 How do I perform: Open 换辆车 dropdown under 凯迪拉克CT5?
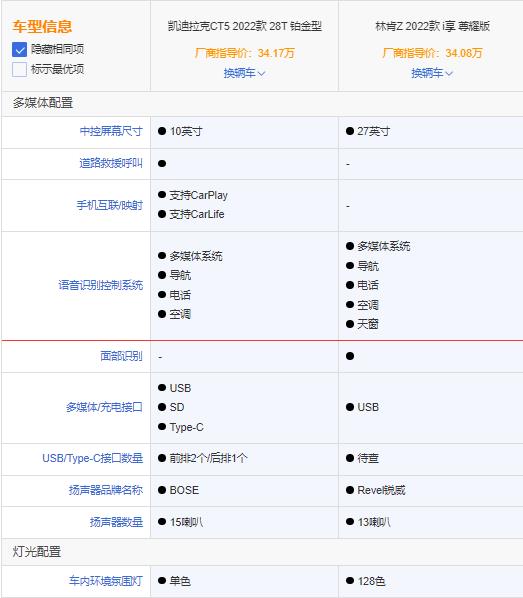[244, 73]
